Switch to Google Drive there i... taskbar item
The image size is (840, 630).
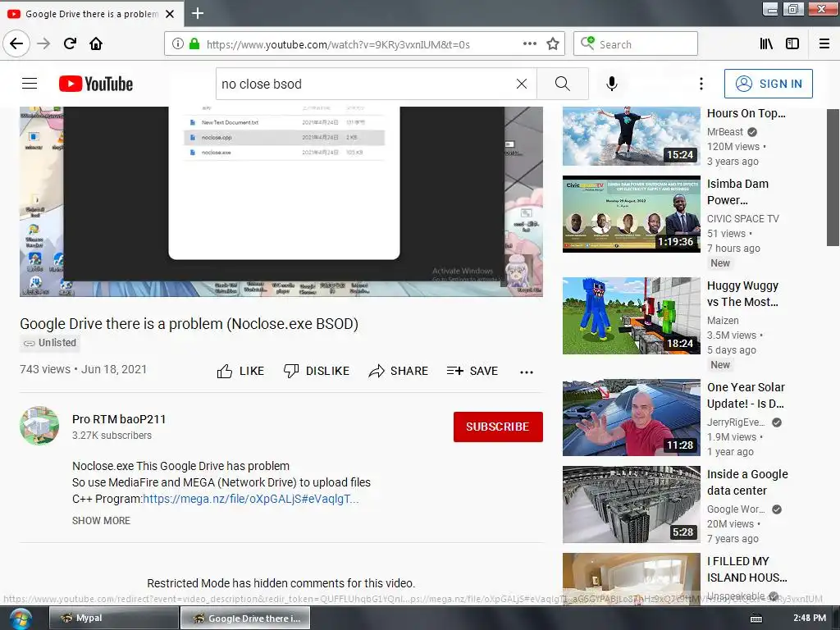(244, 618)
